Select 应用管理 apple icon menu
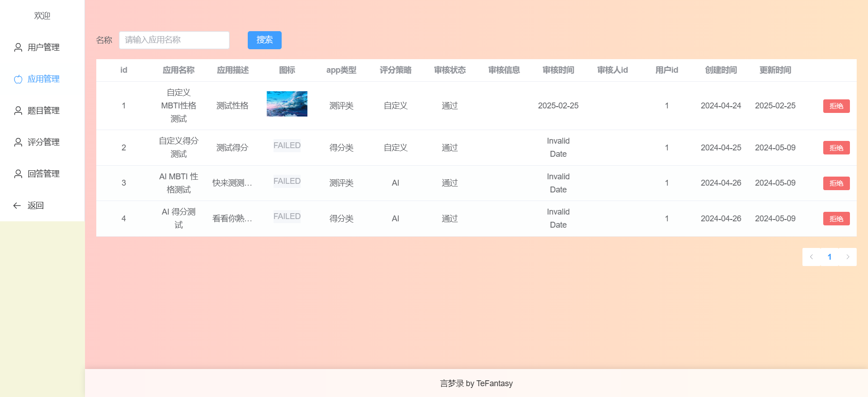This screenshot has width=868, height=397. coord(42,79)
